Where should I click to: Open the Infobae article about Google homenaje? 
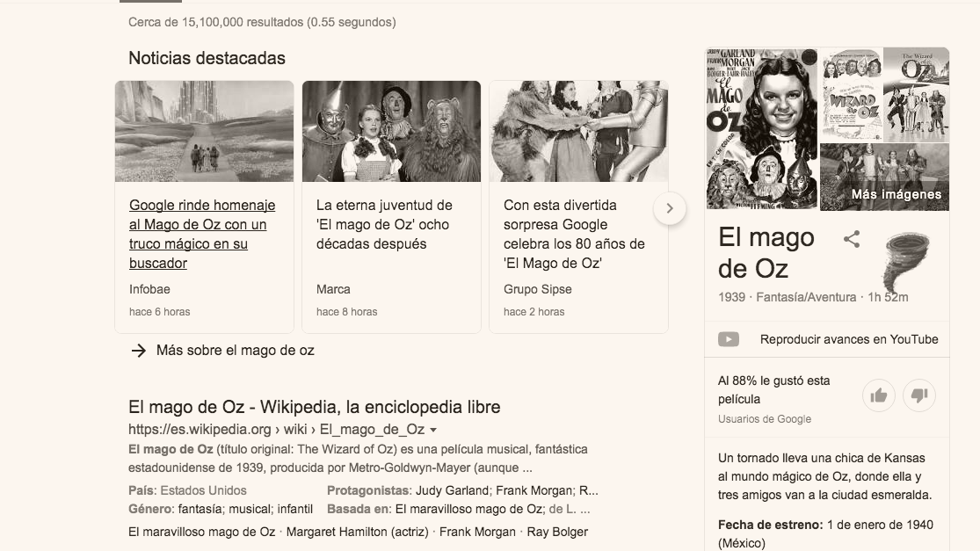coord(202,235)
